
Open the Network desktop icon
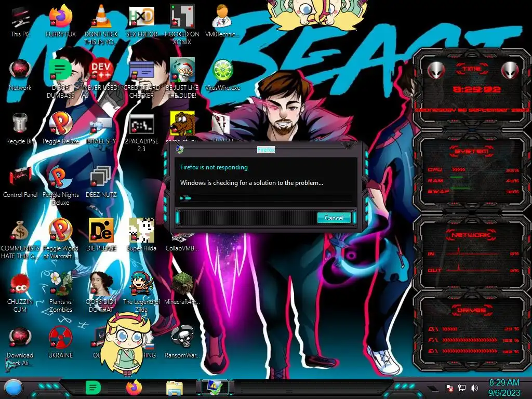20,75
